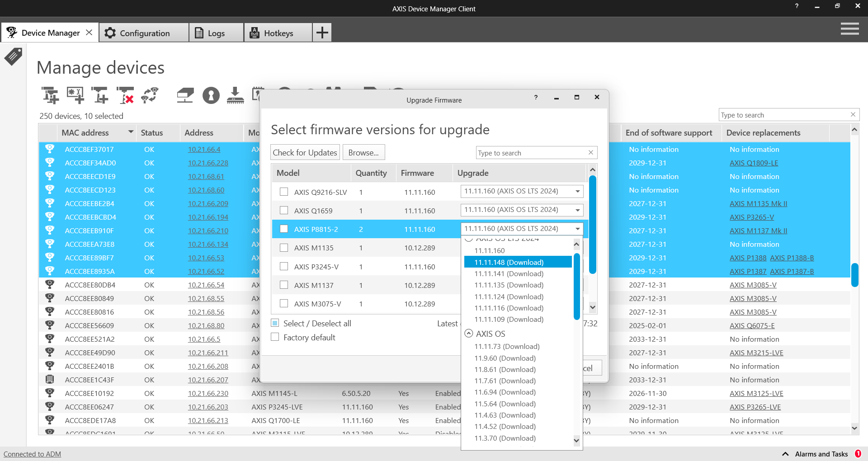Click the Assign IP address network icon

point(185,95)
